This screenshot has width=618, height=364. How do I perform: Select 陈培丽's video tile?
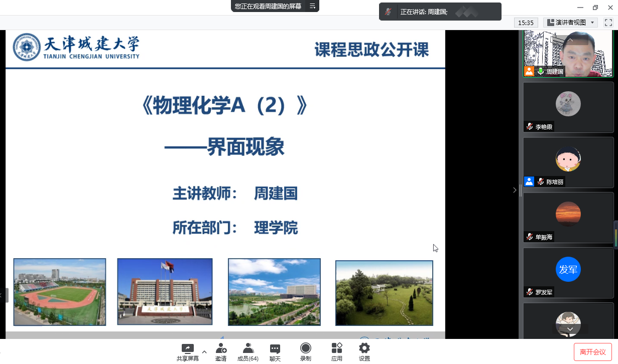point(568,162)
